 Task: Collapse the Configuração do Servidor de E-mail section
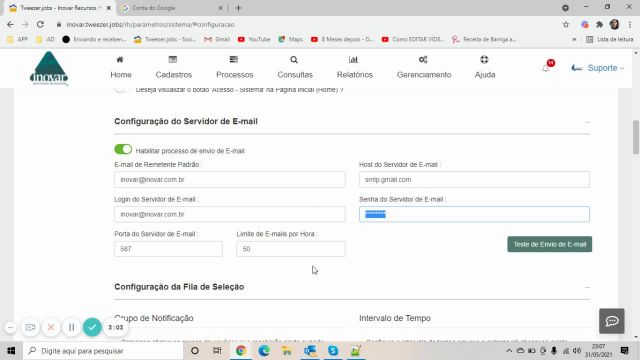pos(587,122)
